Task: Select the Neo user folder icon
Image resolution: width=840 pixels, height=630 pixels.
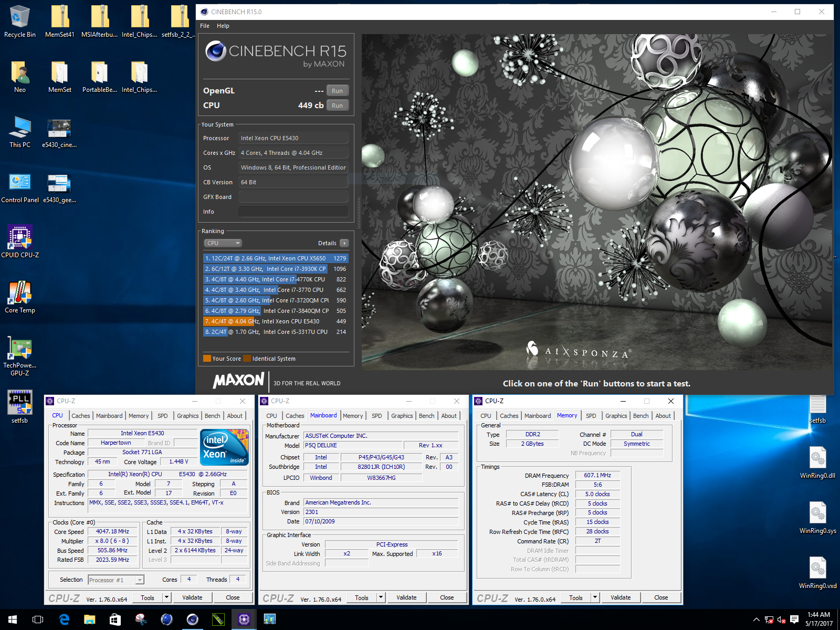Action: (20, 77)
